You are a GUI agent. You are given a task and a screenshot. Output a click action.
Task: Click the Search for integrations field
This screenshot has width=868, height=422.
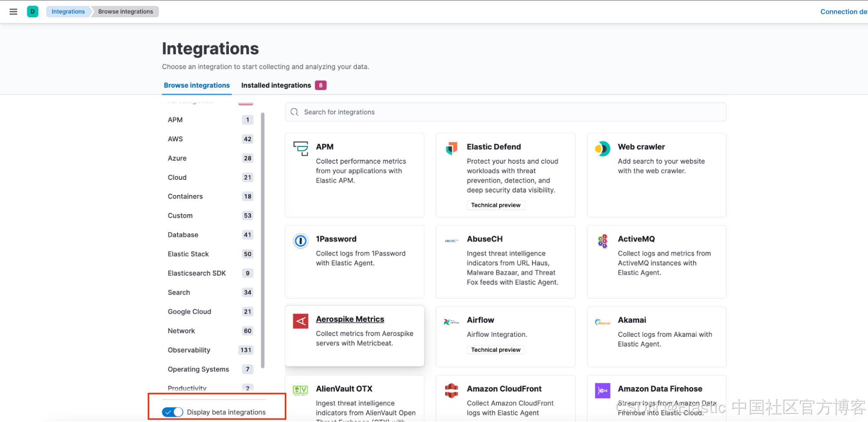tap(505, 112)
